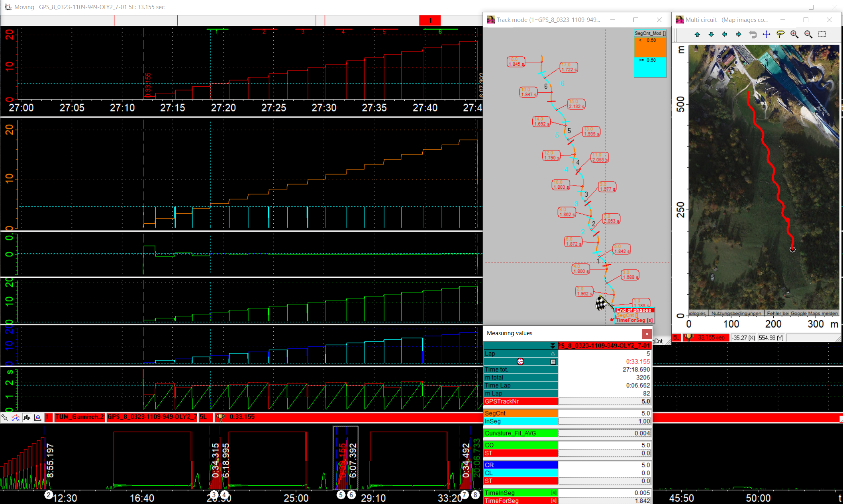Close the Measuring values panel
Image resolution: width=843 pixels, height=504 pixels.
(647, 334)
